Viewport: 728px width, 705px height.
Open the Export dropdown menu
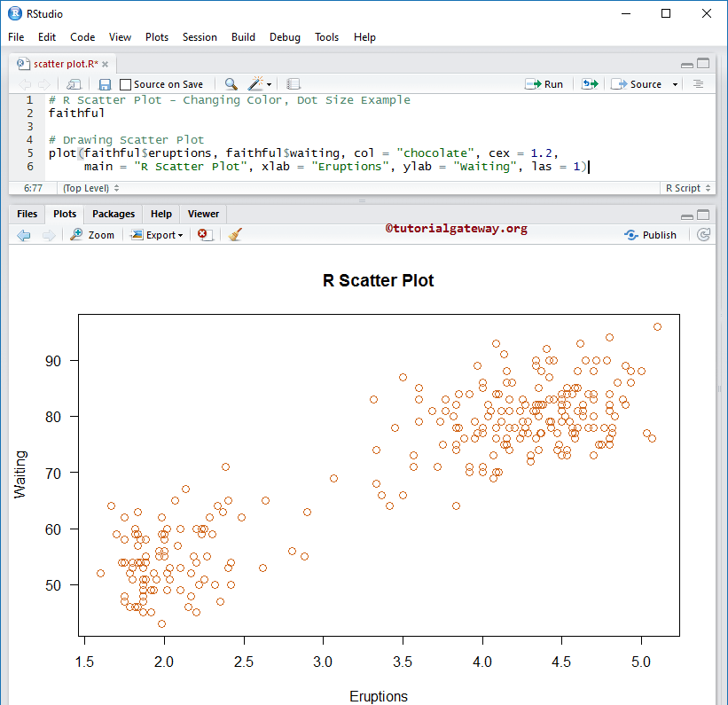[x=156, y=234]
